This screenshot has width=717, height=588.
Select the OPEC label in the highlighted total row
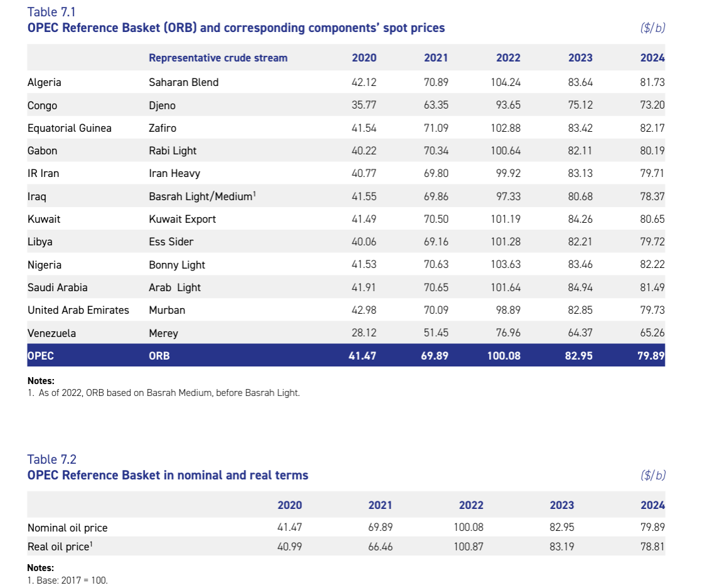tap(41, 356)
